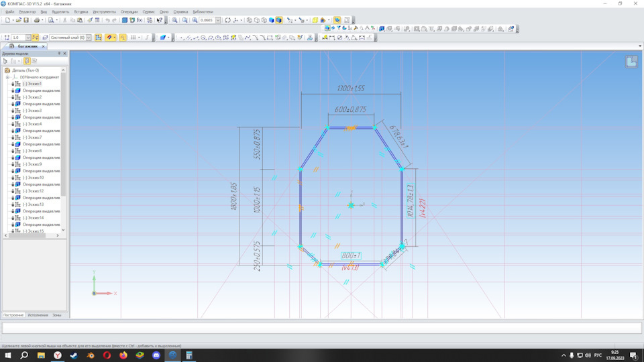The width and height of the screenshot is (644, 362).
Task: Open the Операции menu
Action: (x=129, y=11)
